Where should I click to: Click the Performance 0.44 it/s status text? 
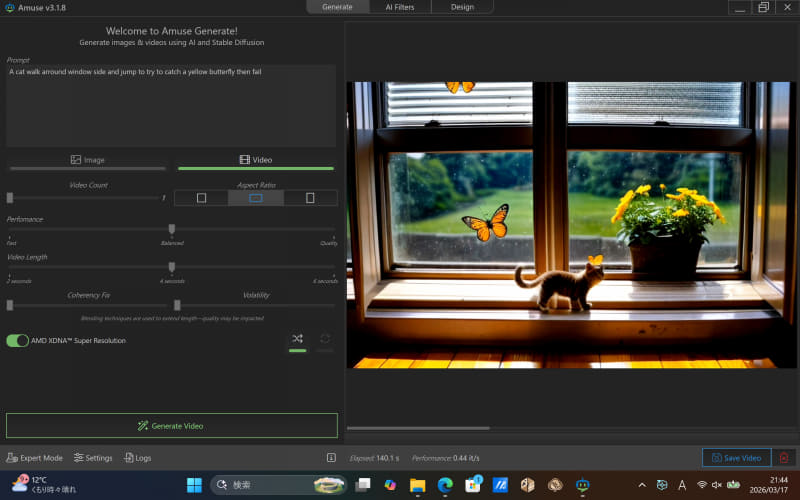click(x=445, y=458)
